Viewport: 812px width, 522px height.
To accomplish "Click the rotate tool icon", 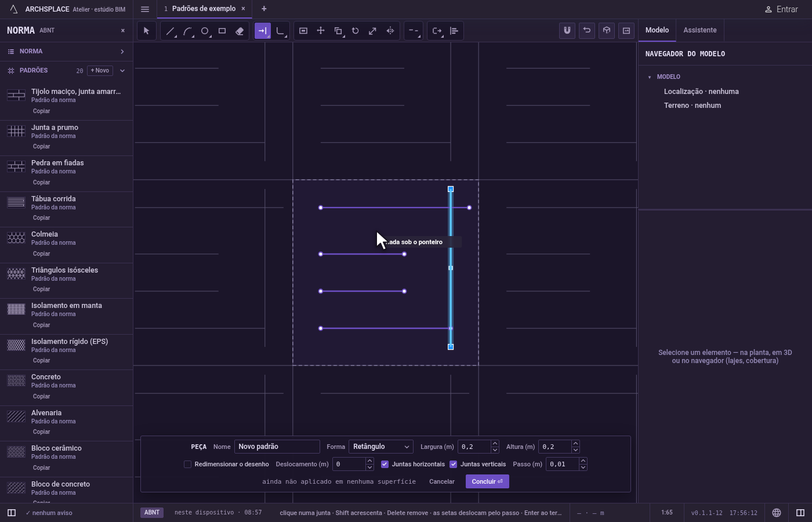I will 356,31.
